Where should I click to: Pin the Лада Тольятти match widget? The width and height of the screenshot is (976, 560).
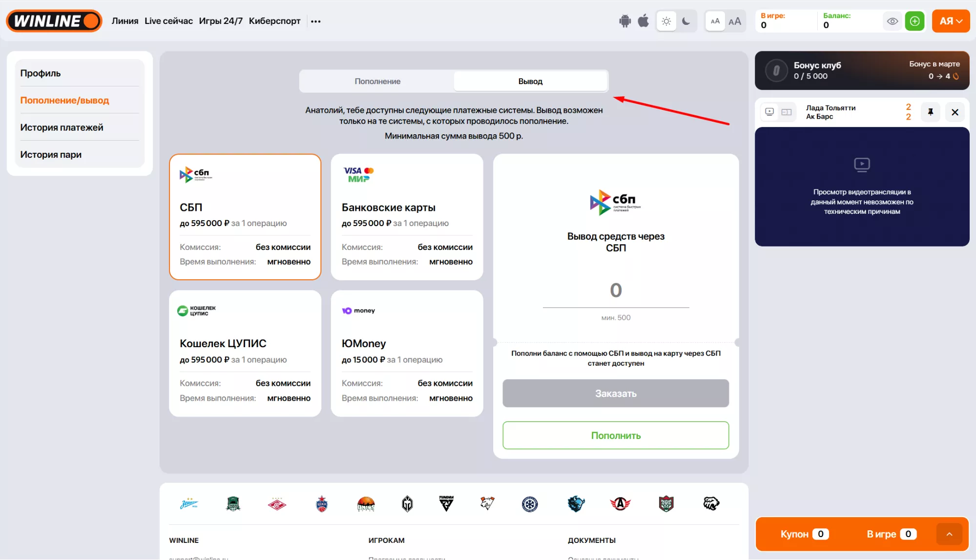click(x=931, y=112)
